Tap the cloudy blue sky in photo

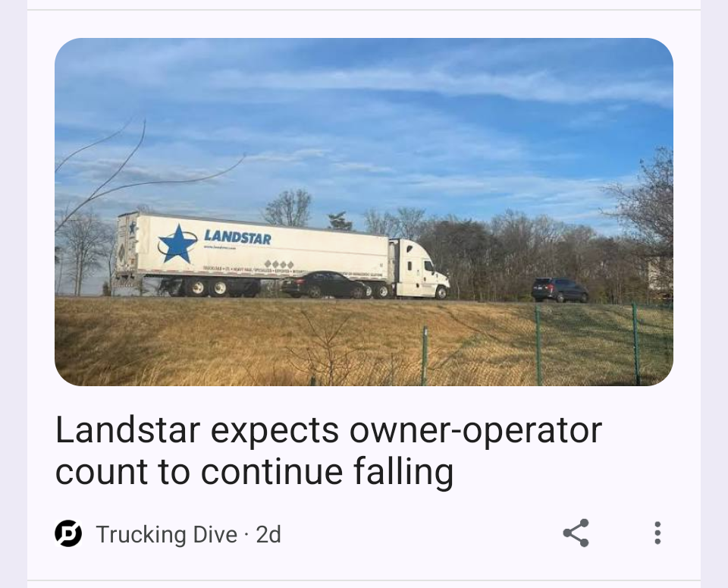point(364,116)
